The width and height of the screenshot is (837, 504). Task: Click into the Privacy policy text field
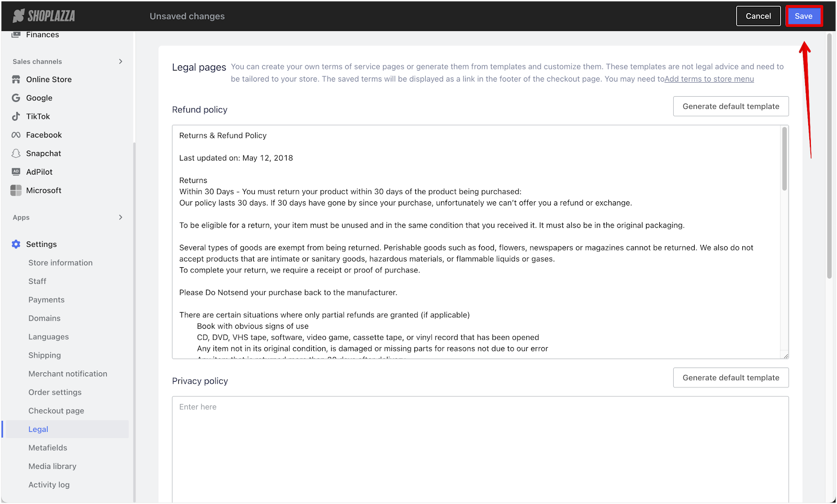coord(480,450)
